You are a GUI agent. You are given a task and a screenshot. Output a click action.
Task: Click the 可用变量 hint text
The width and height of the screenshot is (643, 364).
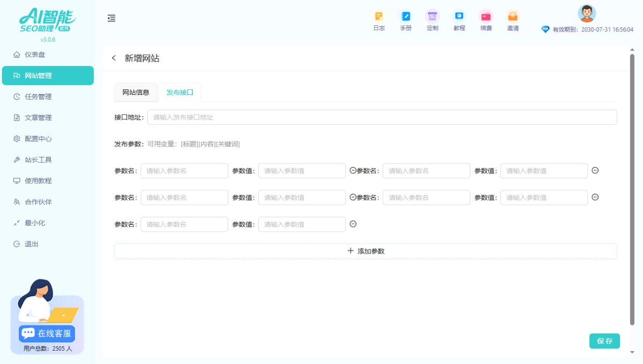(x=193, y=144)
